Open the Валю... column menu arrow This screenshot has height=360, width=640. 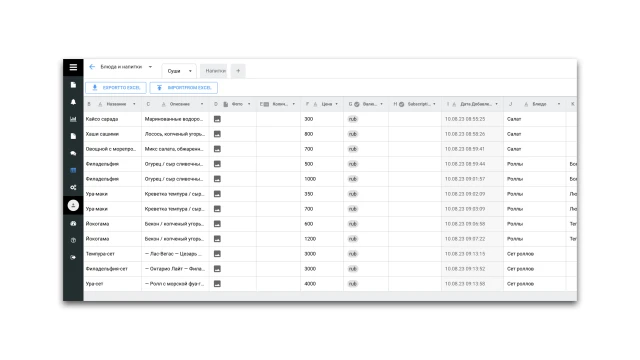pos(382,104)
